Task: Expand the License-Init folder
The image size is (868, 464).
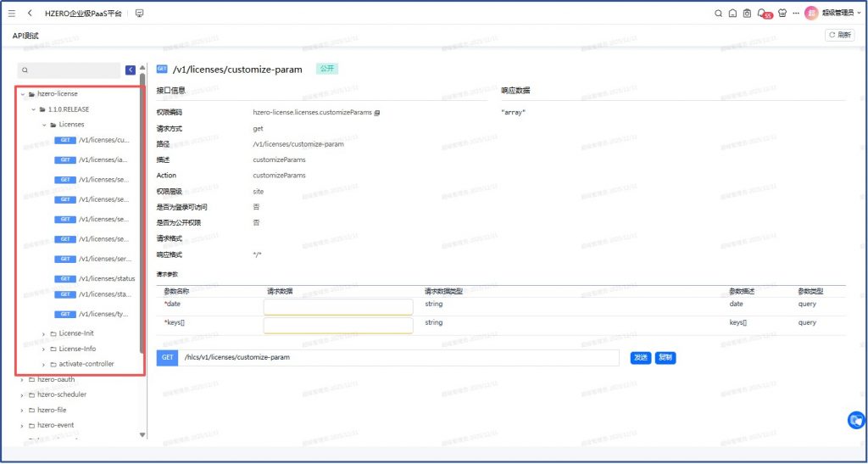Action: 43,333
